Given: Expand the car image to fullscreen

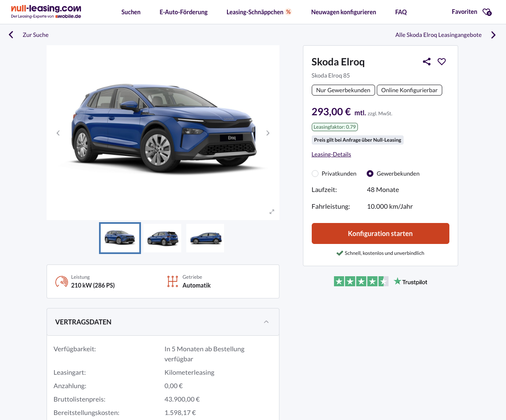Looking at the screenshot, I should coord(272,212).
